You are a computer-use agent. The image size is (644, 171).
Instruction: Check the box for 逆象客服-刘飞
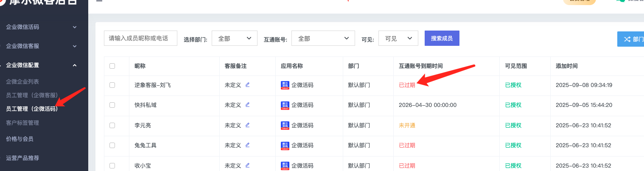pos(112,85)
